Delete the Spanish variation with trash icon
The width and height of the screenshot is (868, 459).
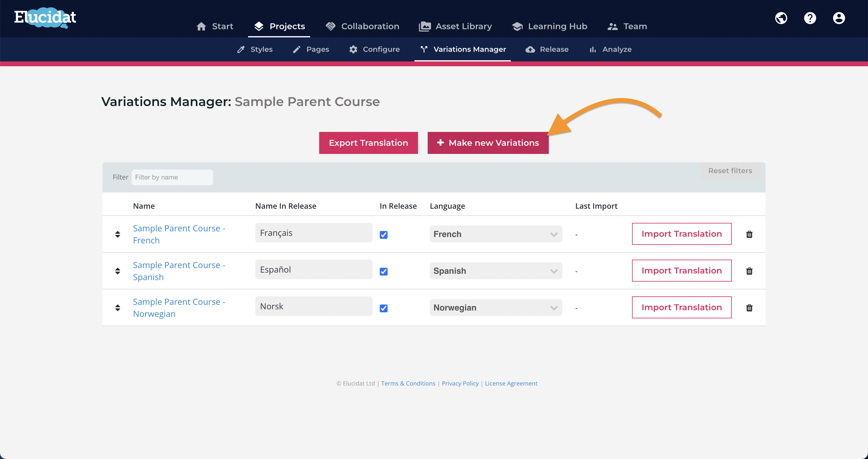pyautogui.click(x=749, y=271)
